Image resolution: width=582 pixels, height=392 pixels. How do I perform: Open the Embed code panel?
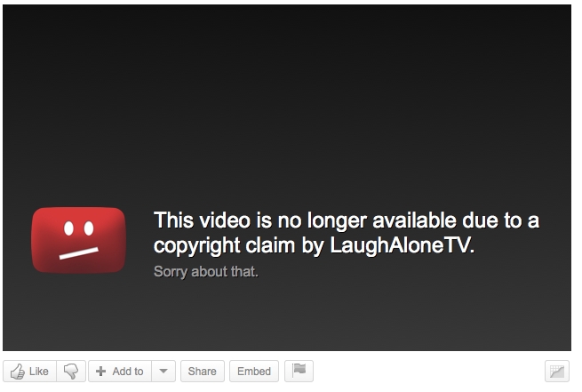point(254,371)
